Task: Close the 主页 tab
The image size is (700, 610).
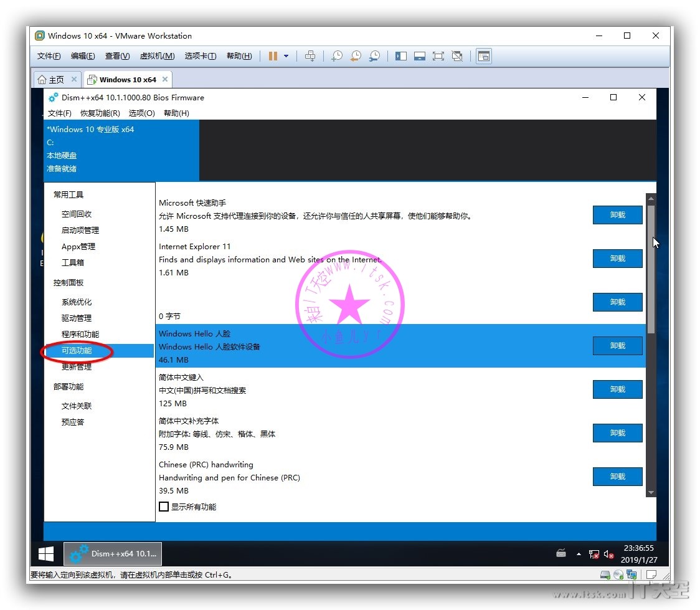Action: (x=74, y=79)
